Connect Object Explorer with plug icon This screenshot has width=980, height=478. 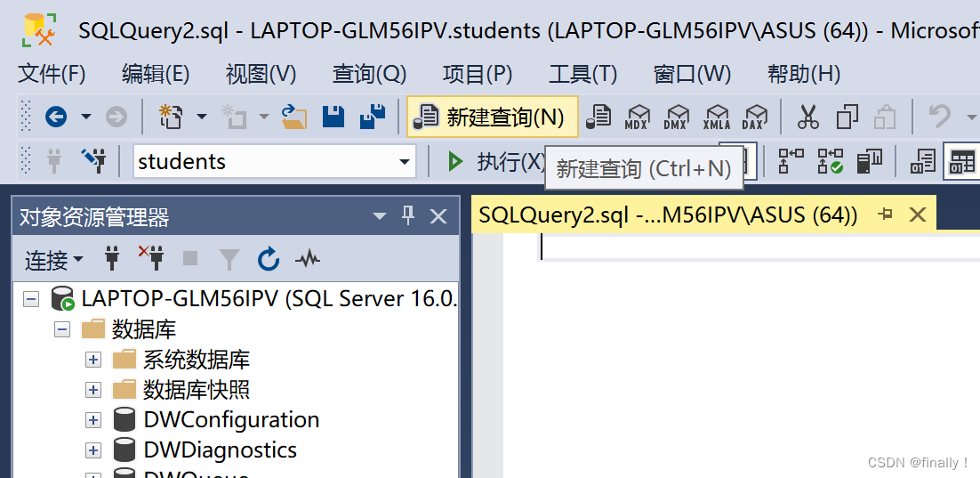point(112,258)
